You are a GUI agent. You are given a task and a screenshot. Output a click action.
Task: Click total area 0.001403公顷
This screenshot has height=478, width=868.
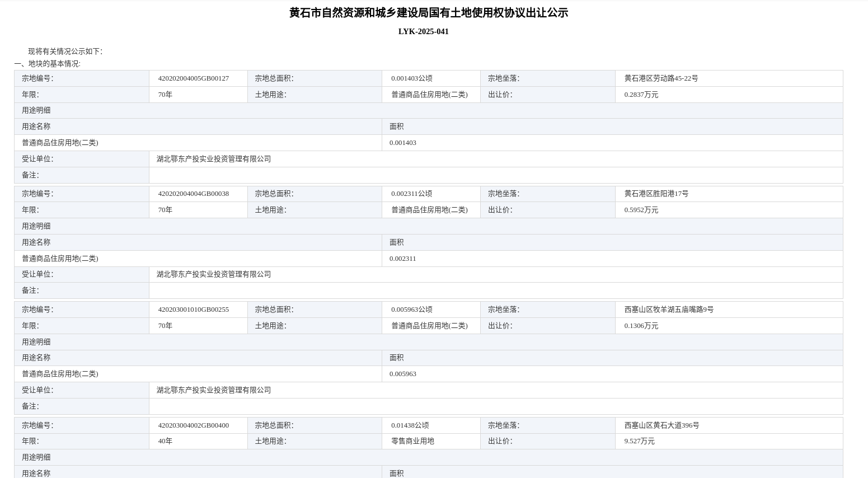coord(411,78)
